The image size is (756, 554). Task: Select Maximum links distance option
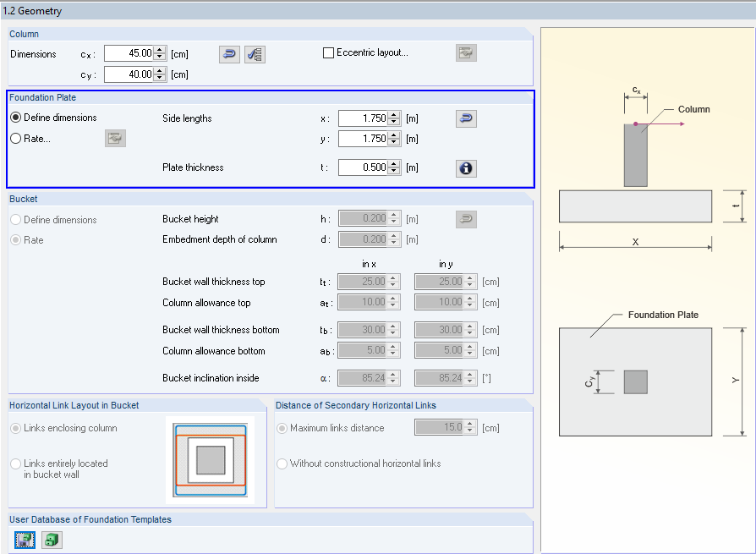pos(282,428)
